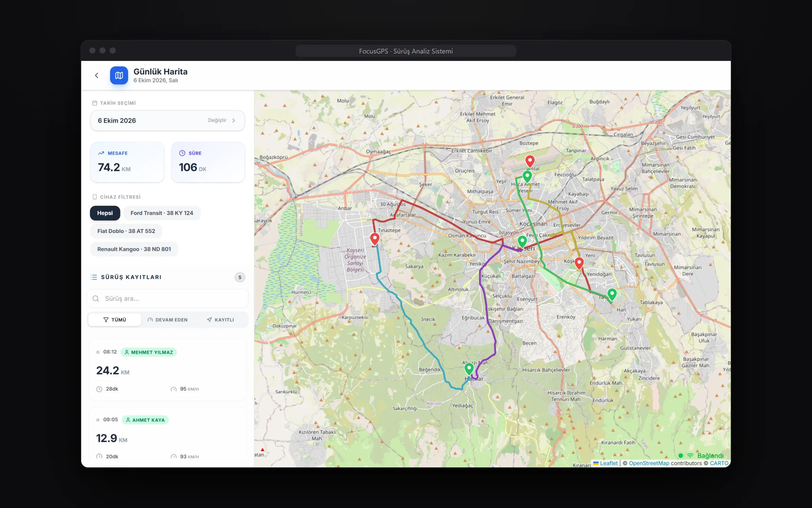812x508 pixels.
Task: Click the clock icon beside 28dk
Action: coord(99,389)
